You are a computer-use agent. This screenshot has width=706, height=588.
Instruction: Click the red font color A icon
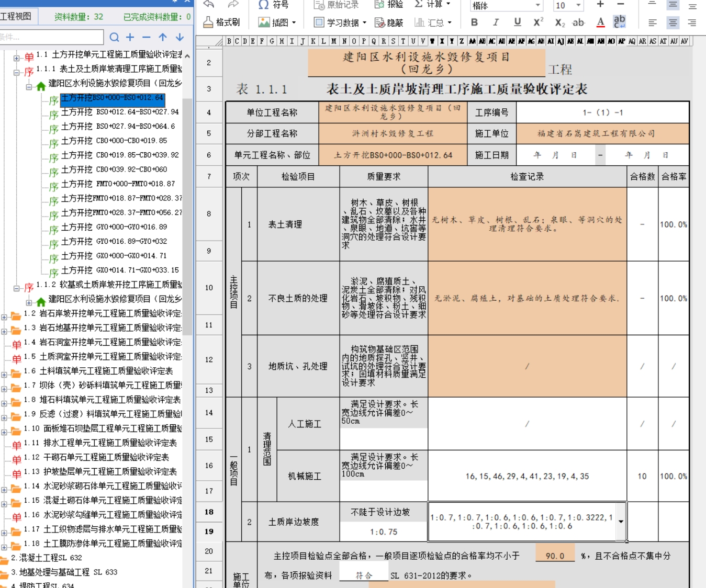[601, 22]
